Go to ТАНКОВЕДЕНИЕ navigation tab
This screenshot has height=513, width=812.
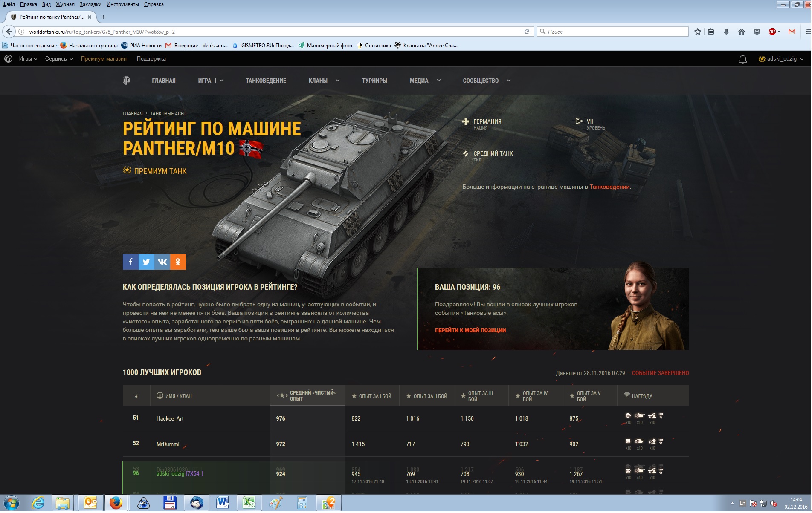[x=266, y=81]
